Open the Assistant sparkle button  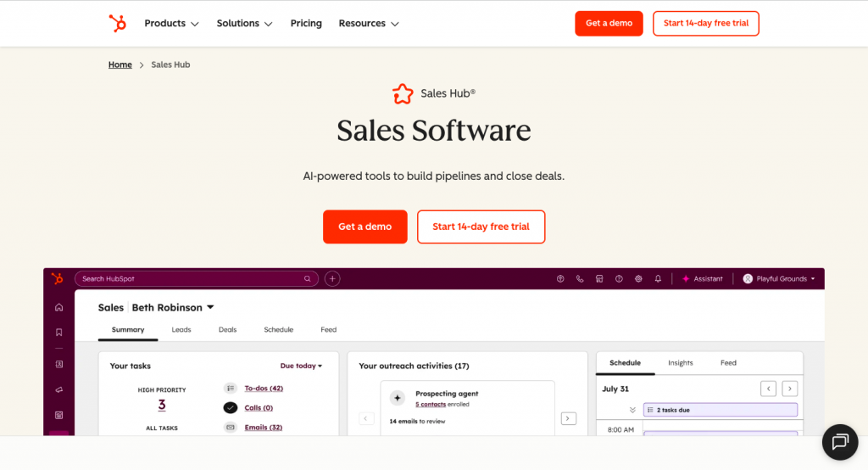point(703,278)
